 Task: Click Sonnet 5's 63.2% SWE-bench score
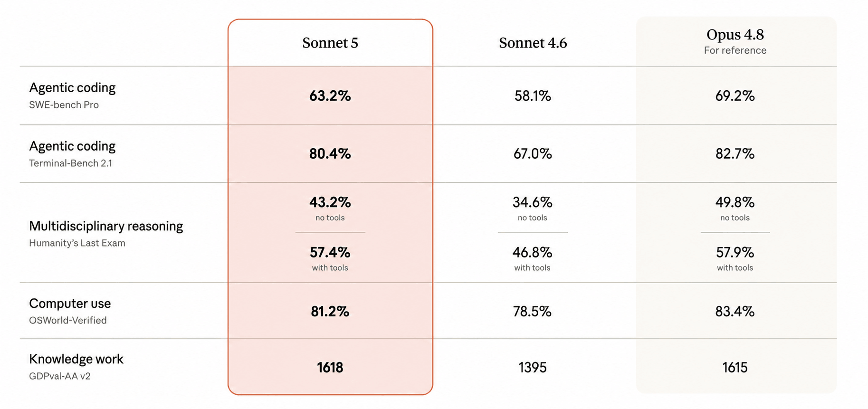point(330,96)
